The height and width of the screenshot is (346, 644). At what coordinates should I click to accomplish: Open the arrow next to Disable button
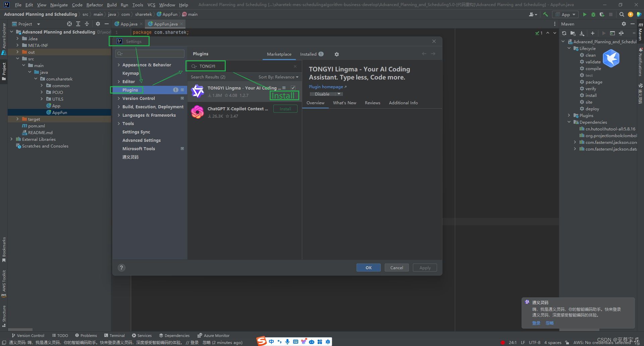(339, 94)
